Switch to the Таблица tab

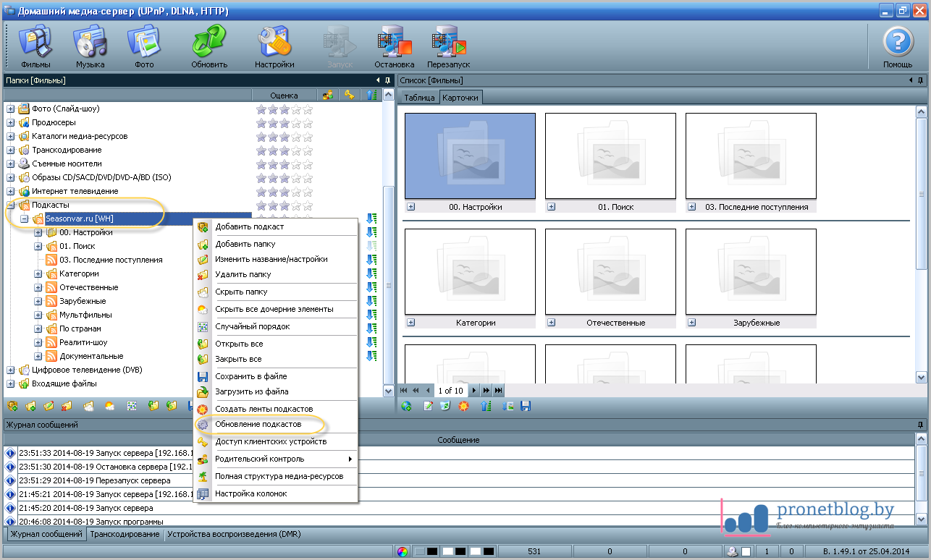point(418,98)
